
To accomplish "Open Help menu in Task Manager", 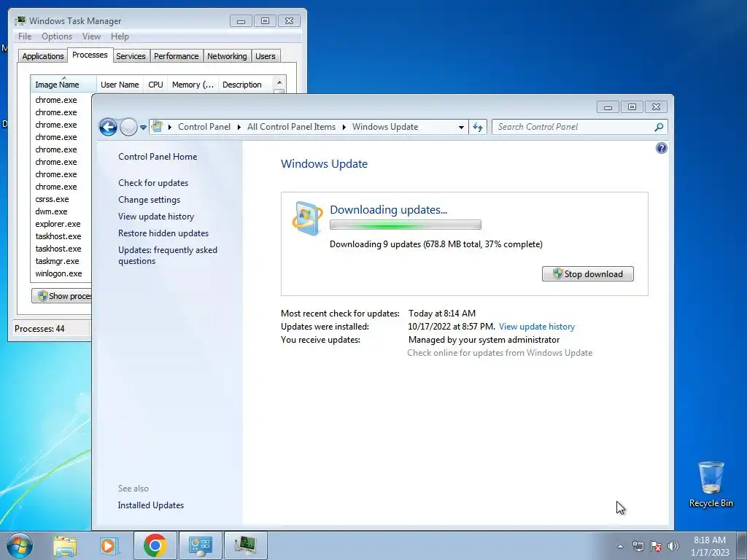I will (120, 36).
